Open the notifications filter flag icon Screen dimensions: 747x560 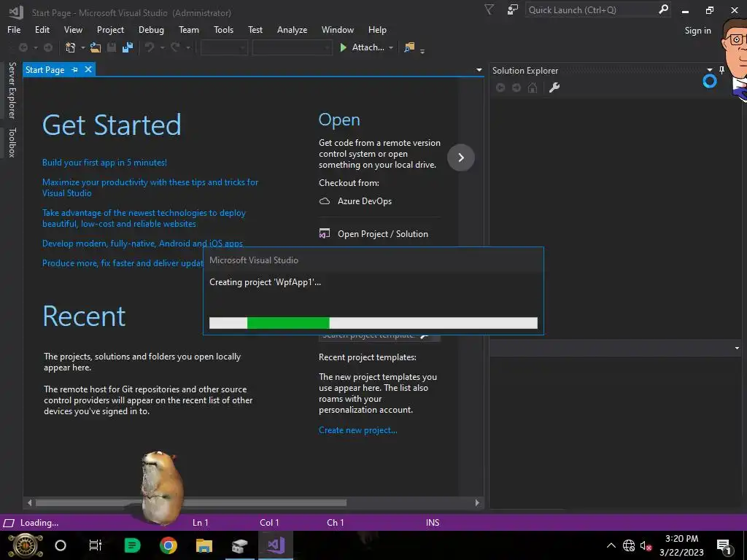[489, 9]
